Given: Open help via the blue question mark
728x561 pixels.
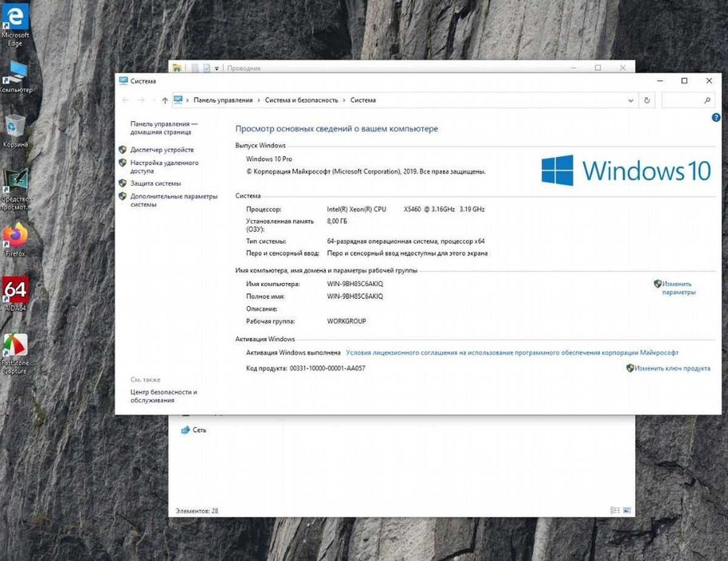Looking at the screenshot, I should click(x=715, y=118).
